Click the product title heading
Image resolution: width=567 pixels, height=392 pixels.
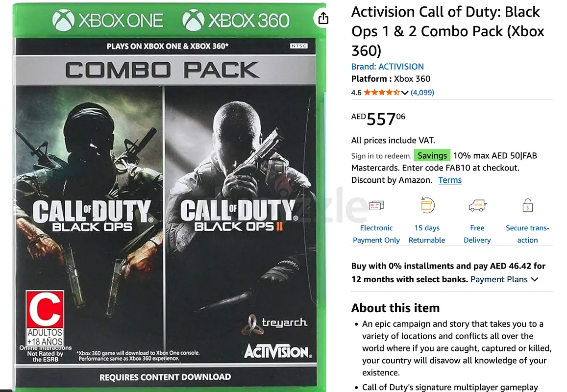coord(447,31)
